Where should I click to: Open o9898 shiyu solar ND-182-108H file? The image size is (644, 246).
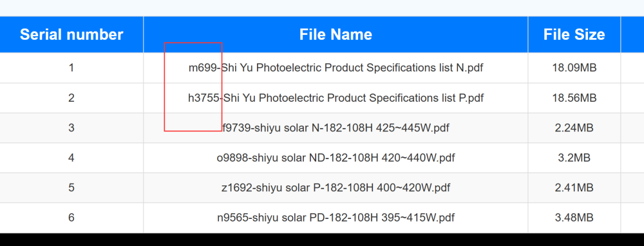click(x=336, y=158)
